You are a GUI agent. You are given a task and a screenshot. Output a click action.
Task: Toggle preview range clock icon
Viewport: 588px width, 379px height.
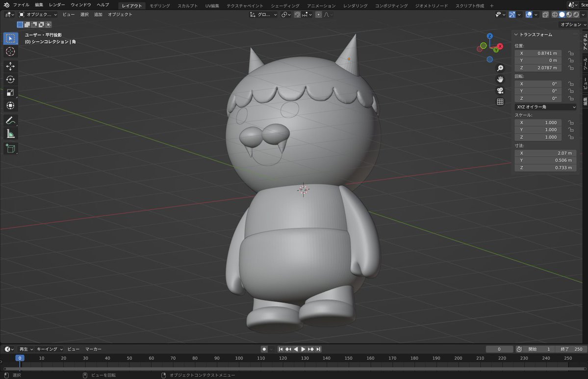[519, 349]
